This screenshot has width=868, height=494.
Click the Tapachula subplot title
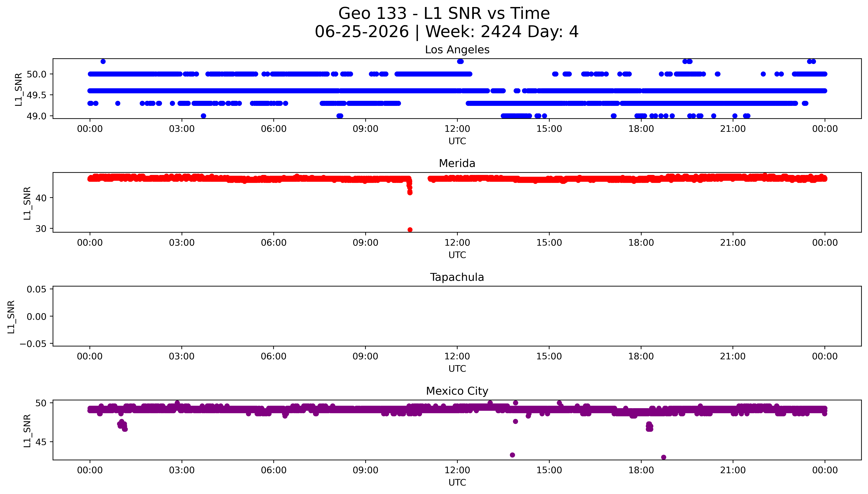457,278
